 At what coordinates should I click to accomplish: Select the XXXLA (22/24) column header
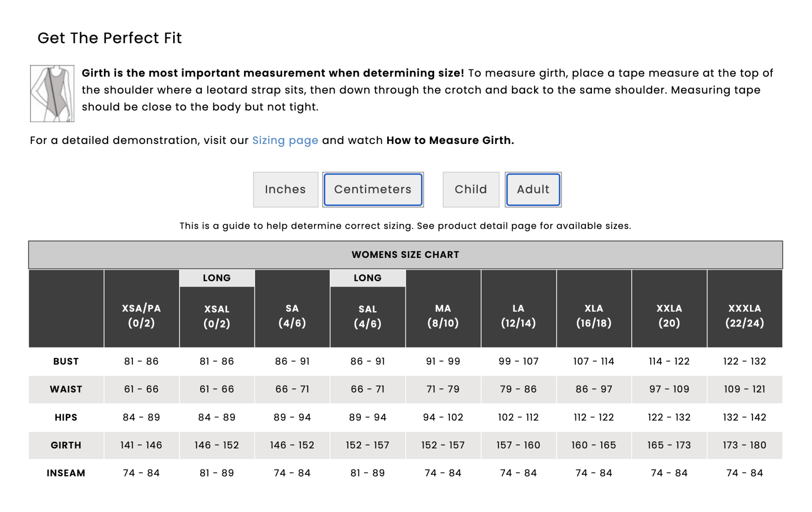744,316
